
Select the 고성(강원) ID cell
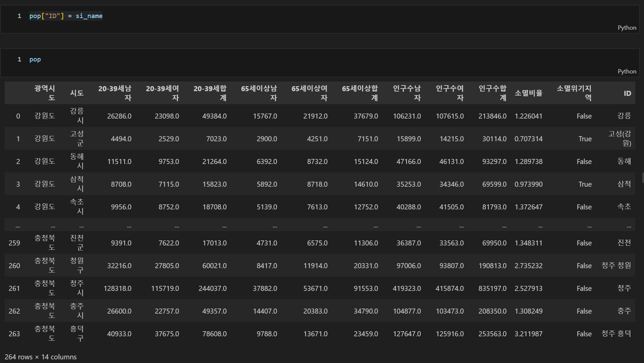pyautogui.click(x=620, y=138)
